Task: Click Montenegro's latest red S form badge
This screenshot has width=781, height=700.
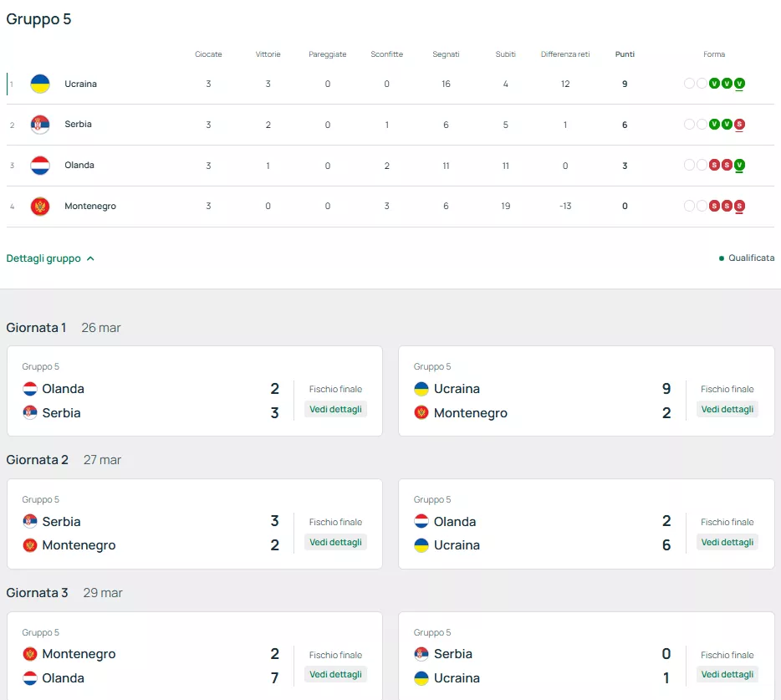Action: click(740, 207)
